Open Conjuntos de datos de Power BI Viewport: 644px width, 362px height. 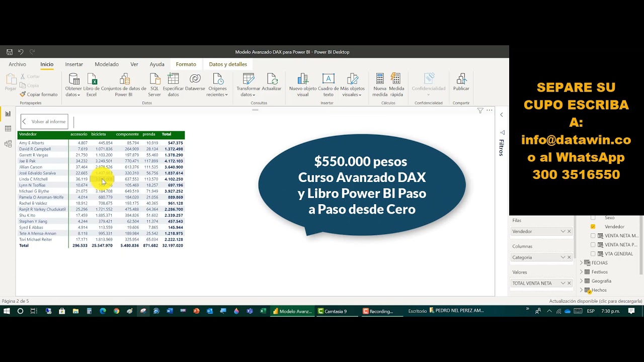[x=124, y=85]
